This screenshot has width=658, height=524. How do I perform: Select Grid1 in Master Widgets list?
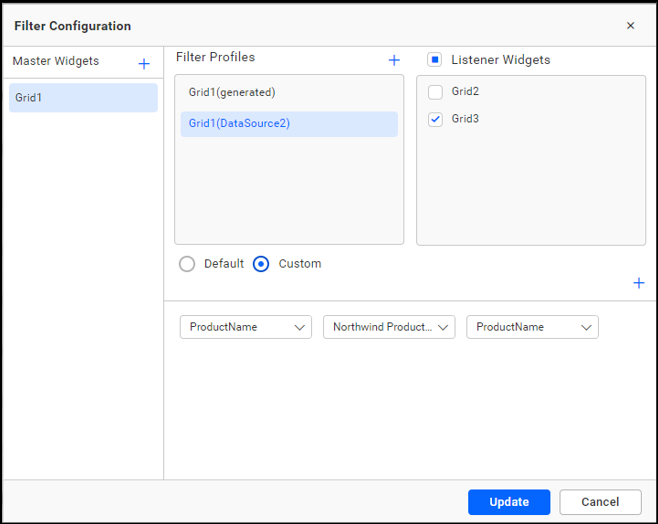coord(83,97)
